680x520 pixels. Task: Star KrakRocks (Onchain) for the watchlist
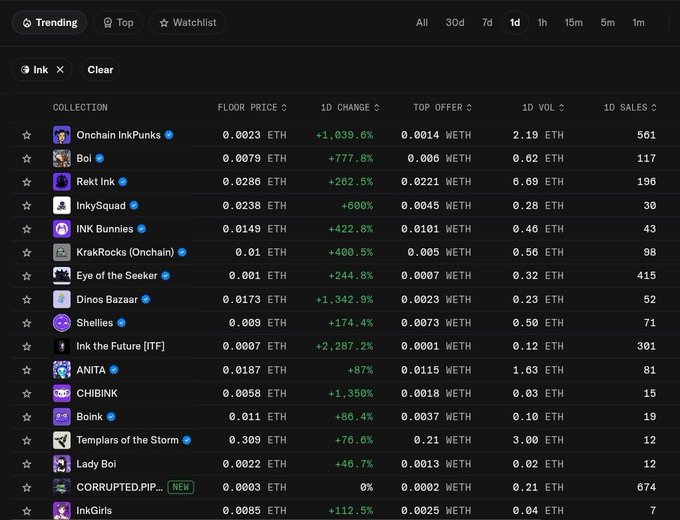tap(27, 252)
